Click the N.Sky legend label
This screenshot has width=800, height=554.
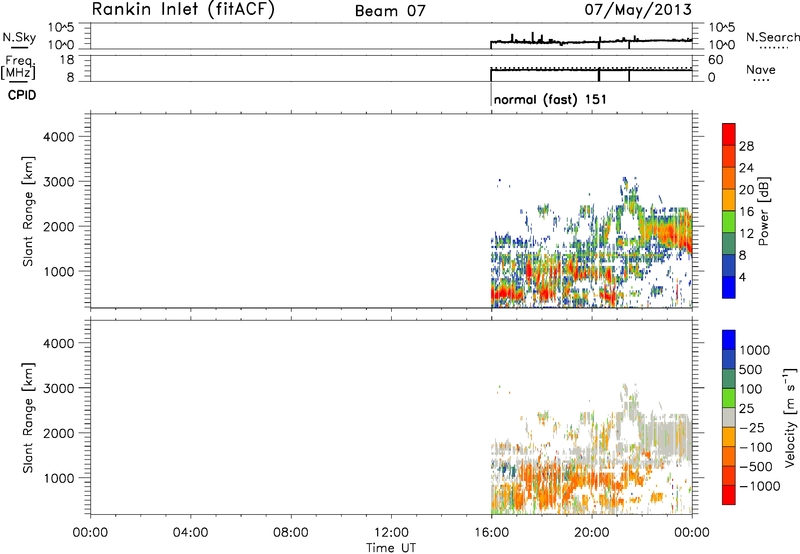(19, 37)
